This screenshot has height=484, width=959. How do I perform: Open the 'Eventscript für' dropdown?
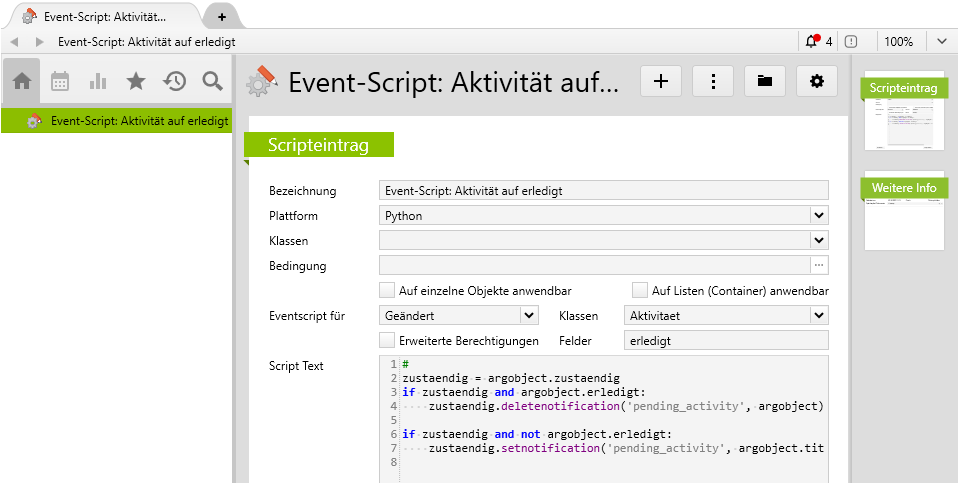(x=529, y=316)
